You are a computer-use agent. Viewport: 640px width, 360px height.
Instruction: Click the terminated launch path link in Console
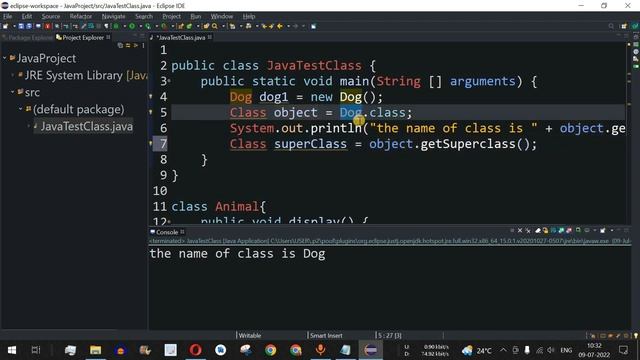[x=390, y=241]
